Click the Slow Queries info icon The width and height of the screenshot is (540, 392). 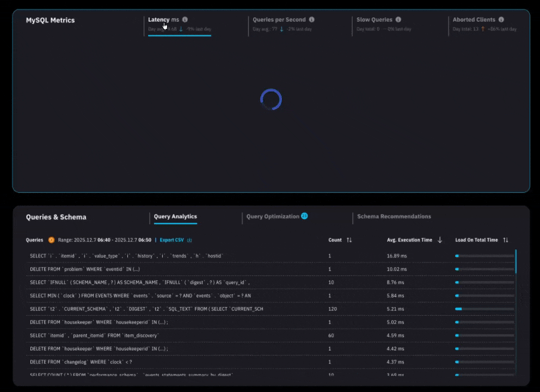[398, 20]
